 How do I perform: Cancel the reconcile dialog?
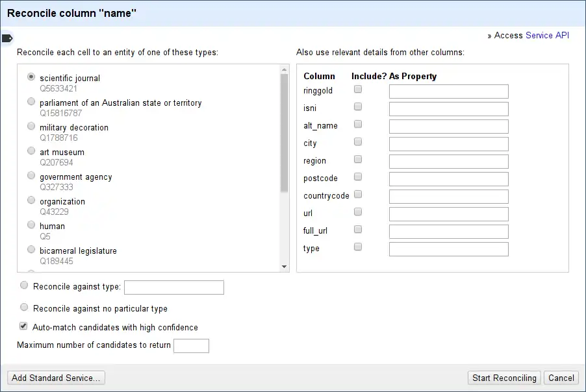561,378
